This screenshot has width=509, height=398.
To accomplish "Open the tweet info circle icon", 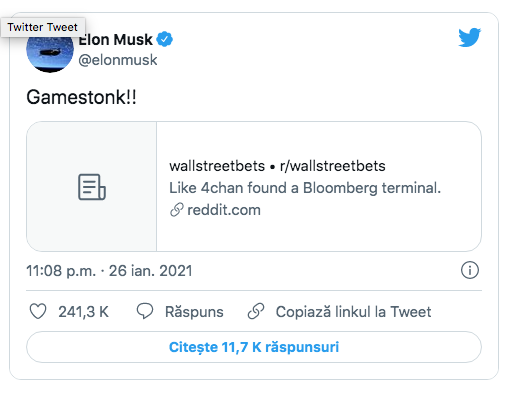I will pyautogui.click(x=470, y=270).
